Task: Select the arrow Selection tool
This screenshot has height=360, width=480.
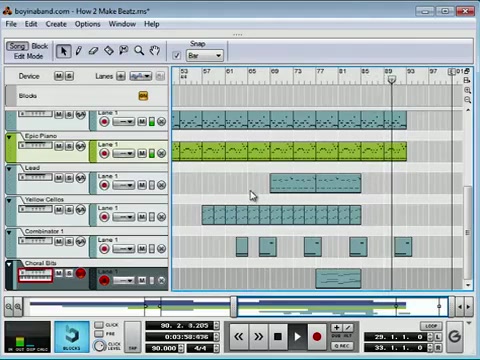Action: click(x=63, y=51)
